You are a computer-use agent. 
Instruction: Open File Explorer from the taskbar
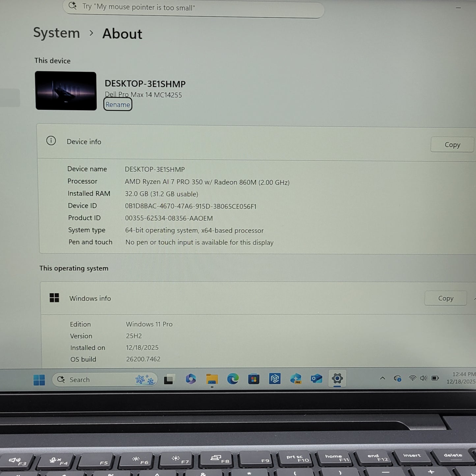tap(212, 379)
